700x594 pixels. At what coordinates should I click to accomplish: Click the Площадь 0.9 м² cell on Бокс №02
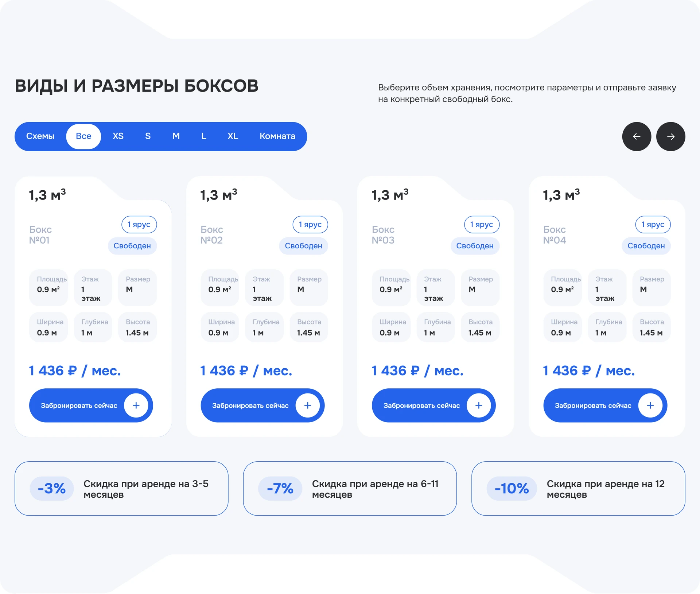220,288
